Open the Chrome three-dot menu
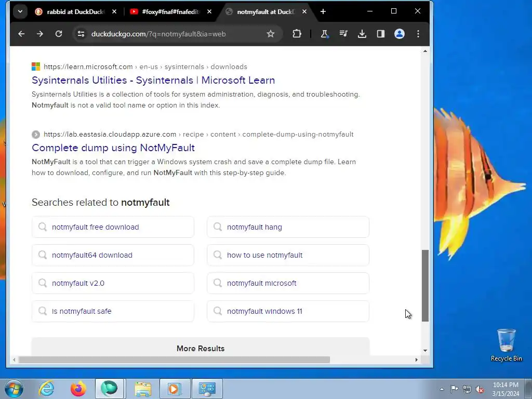This screenshot has width=532, height=399. pos(418,34)
